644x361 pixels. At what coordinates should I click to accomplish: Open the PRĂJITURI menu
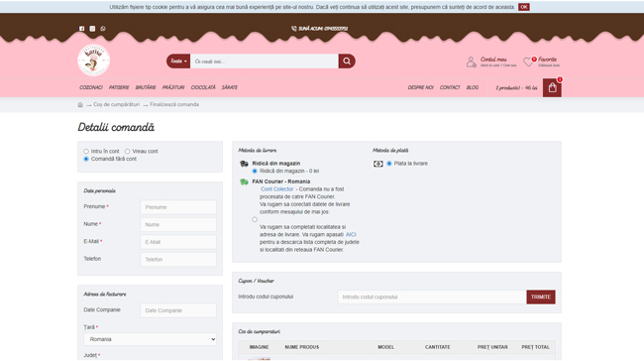coord(173,87)
